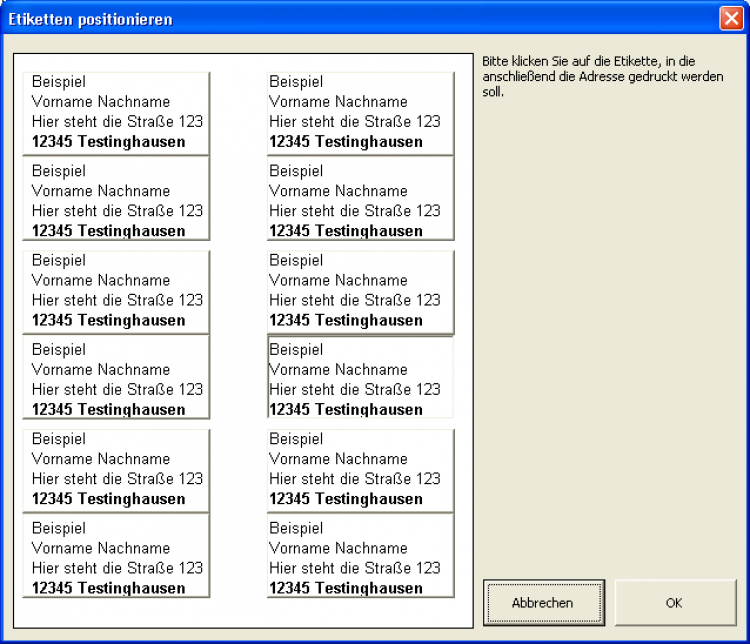The height and width of the screenshot is (644, 750).
Task: Click the 'Bitte klicken Sie' instruction text
Action: [x=602, y=76]
